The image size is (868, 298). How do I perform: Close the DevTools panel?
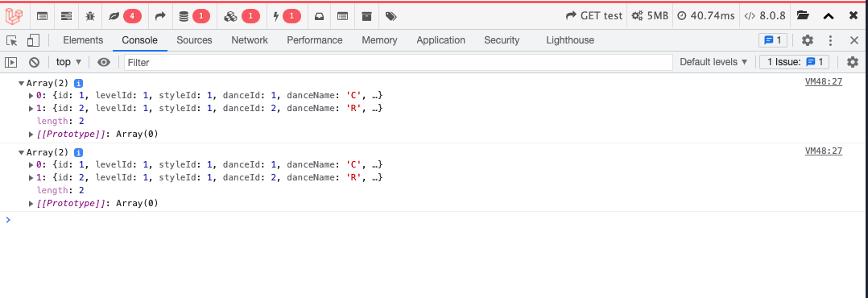[854, 40]
